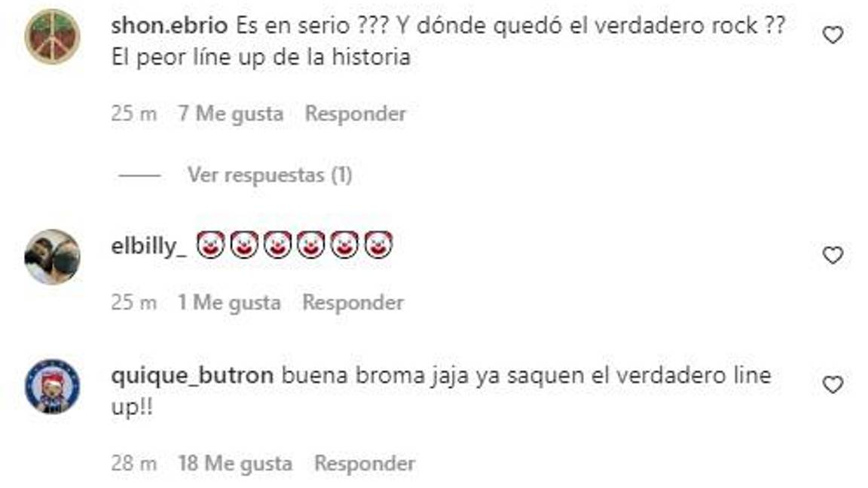Open shon.ebrio's peace sign profile picture
Image resolution: width=868 pixels, height=488 pixels.
53,36
